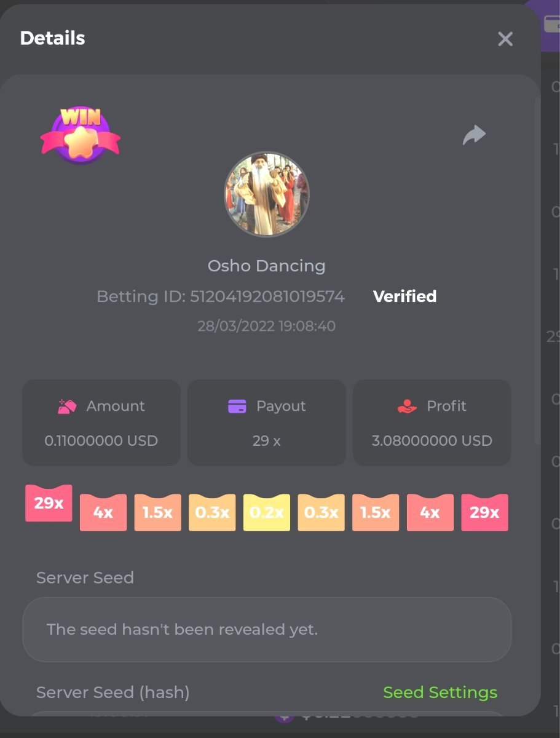560x738 pixels.
Task: Click the first 4x multiplier slot
Action: point(103,512)
